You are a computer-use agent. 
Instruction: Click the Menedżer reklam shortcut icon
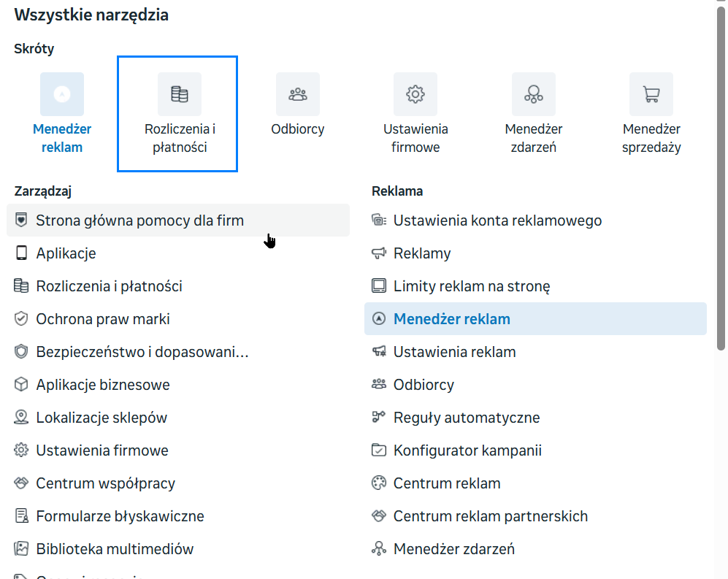62,94
